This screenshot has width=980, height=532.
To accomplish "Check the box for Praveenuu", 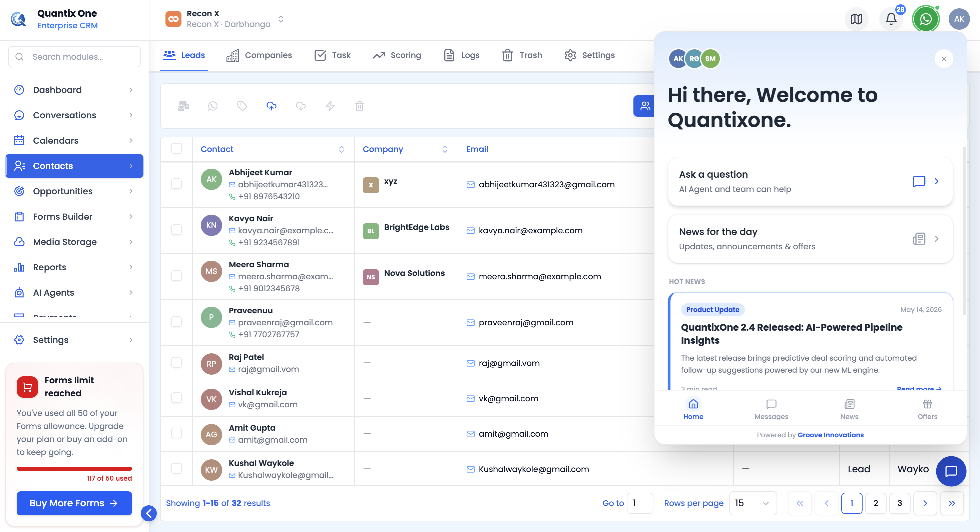I will (176, 322).
